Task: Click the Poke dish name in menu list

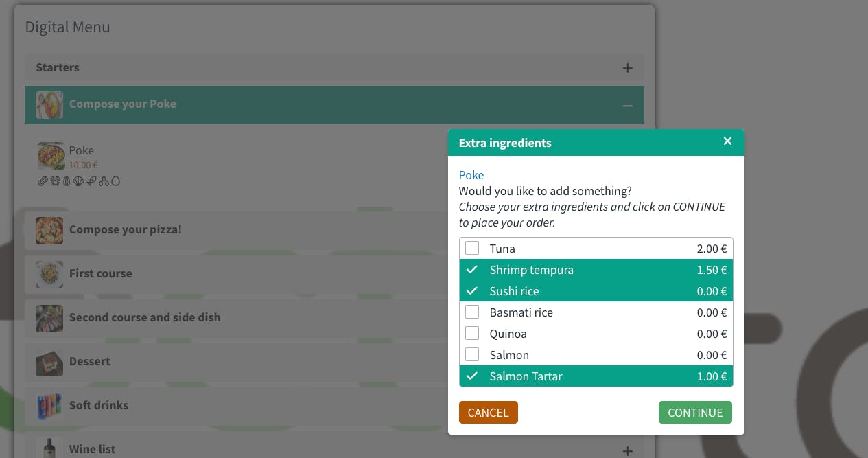Action: 82,150
